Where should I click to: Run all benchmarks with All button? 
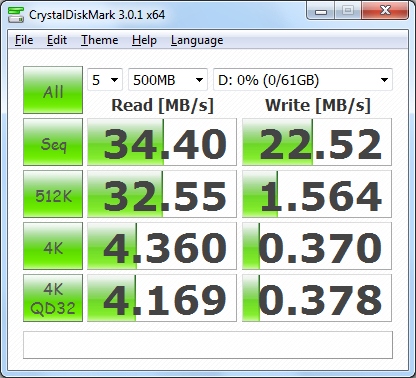(x=53, y=90)
